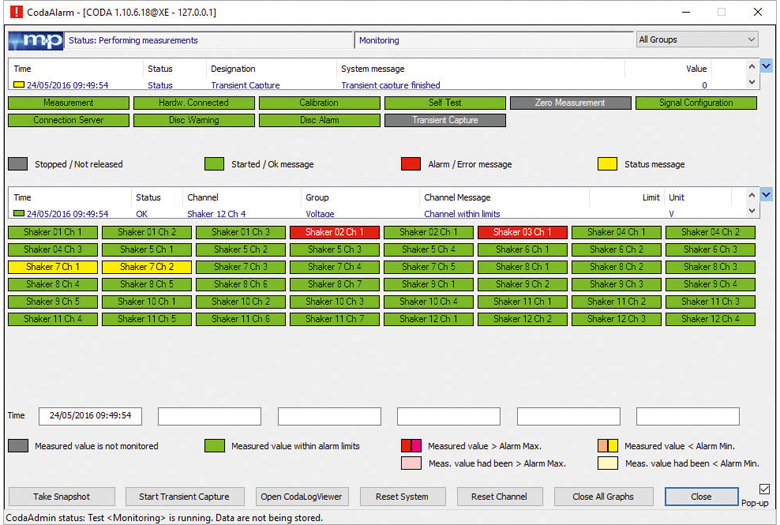Click the Shaker 5 Ch 3 channel

[335, 250]
